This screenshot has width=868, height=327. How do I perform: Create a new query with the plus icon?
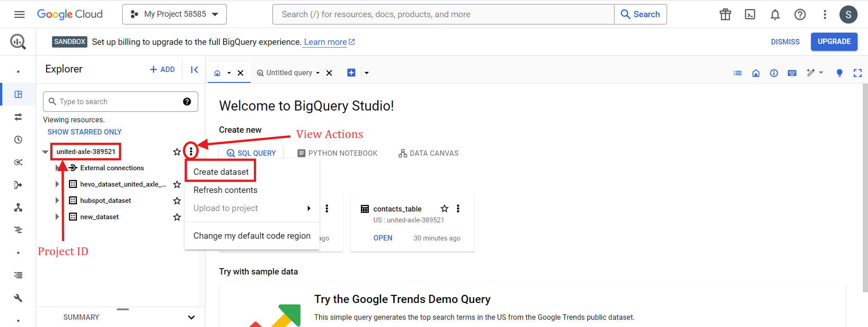[x=351, y=73]
